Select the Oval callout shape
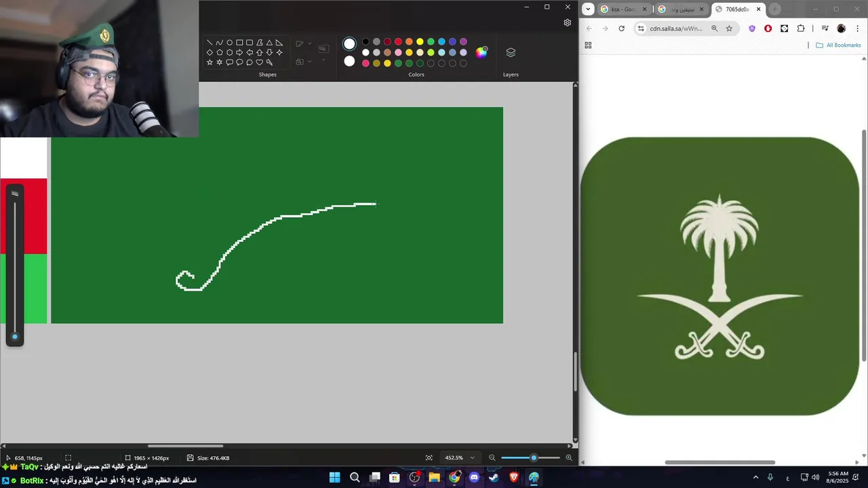The height and width of the screenshot is (488, 868). (x=239, y=62)
